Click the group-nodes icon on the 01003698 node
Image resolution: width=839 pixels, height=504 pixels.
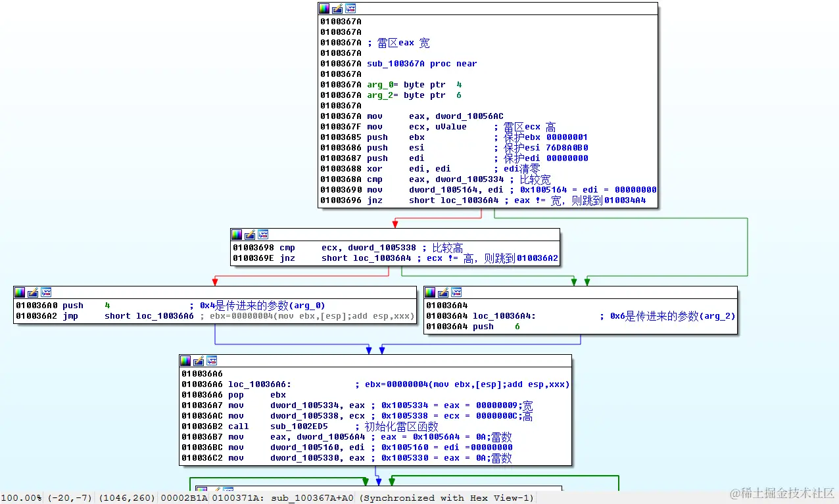[x=263, y=235]
